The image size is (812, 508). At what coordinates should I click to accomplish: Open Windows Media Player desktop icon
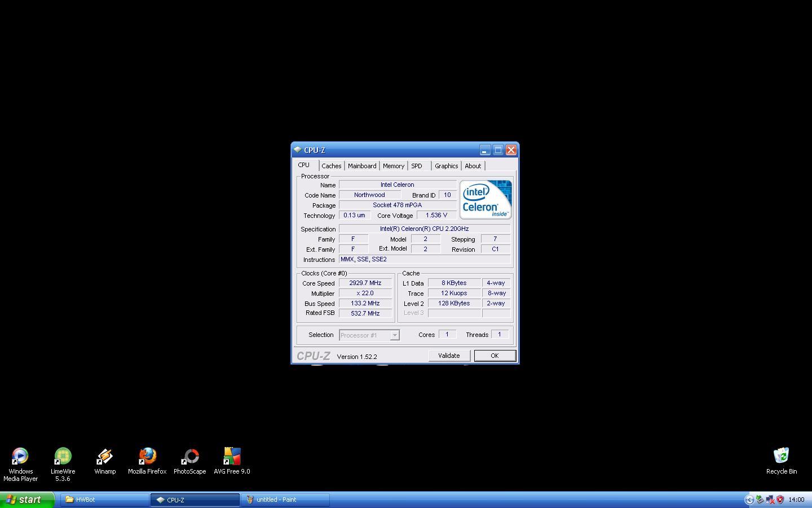point(20,464)
